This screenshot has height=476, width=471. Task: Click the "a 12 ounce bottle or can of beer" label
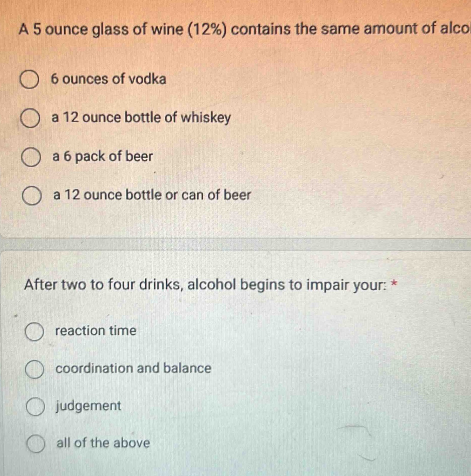[151, 196]
